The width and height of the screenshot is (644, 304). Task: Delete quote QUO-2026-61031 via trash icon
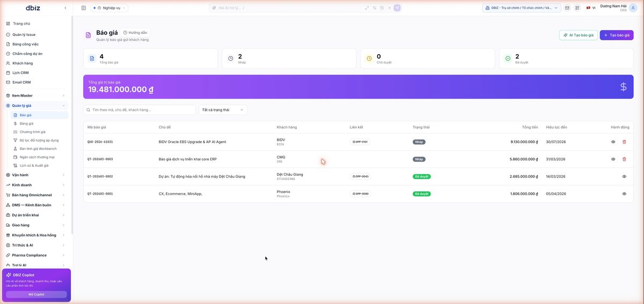[x=624, y=142]
